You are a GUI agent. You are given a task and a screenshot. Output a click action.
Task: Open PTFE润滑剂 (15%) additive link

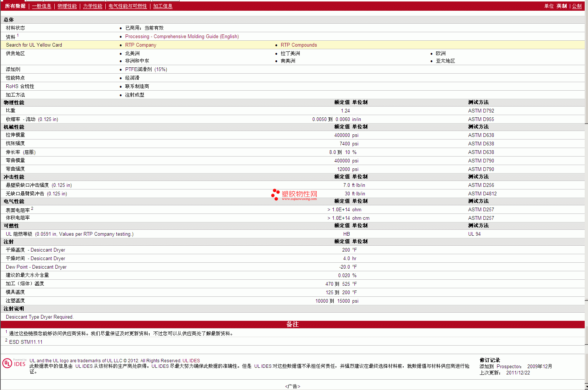(146, 69)
